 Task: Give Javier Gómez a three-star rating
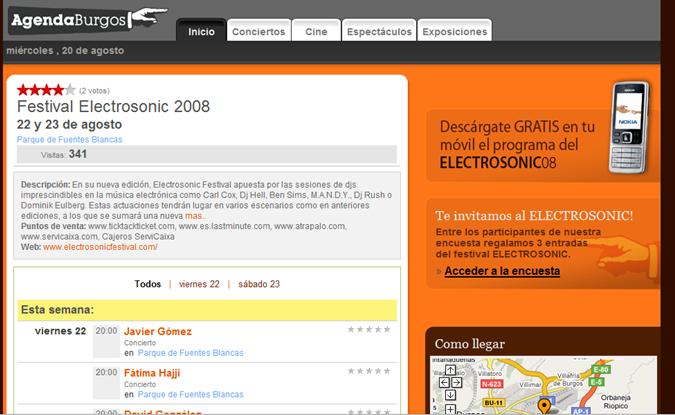(x=369, y=329)
